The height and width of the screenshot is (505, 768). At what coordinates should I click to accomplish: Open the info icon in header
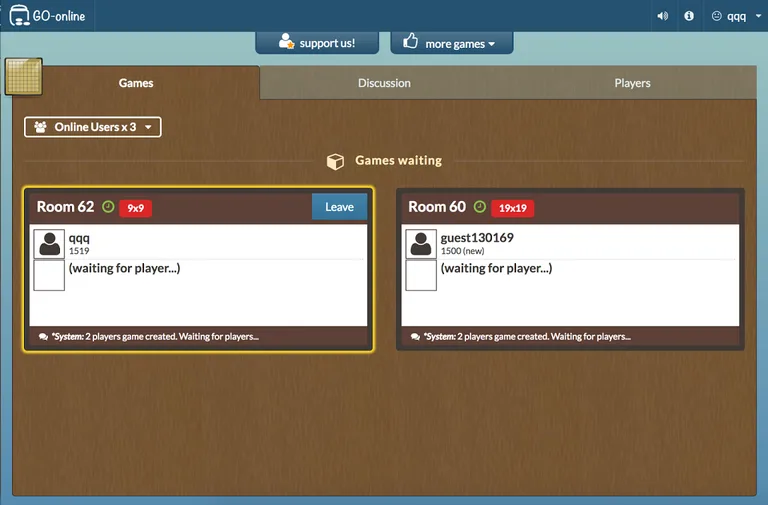(x=689, y=16)
